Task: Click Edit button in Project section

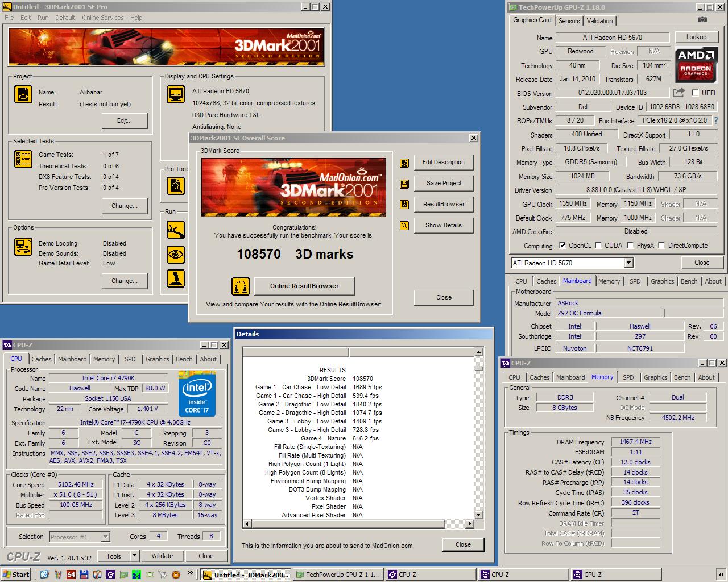Action: [125, 120]
